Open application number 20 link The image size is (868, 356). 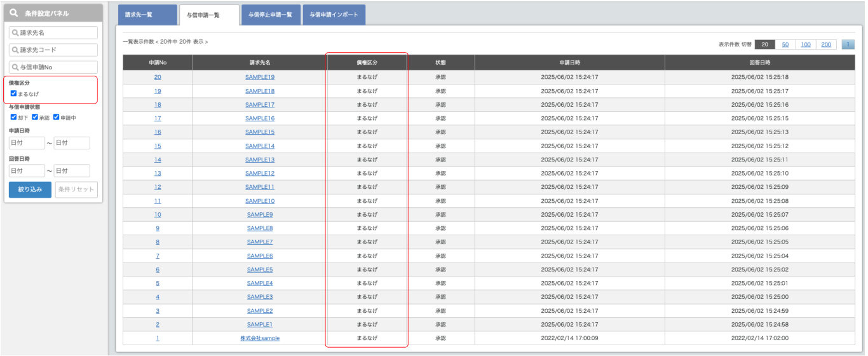158,77
